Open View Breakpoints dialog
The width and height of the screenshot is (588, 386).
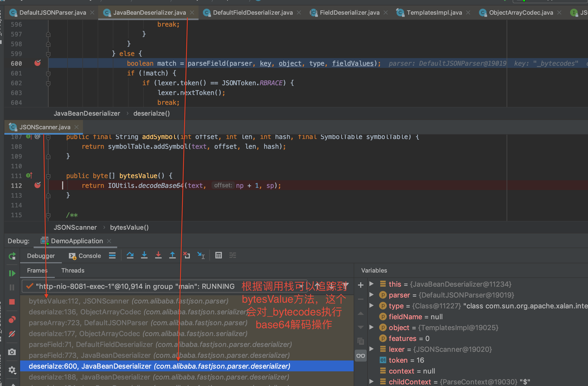(x=12, y=320)
